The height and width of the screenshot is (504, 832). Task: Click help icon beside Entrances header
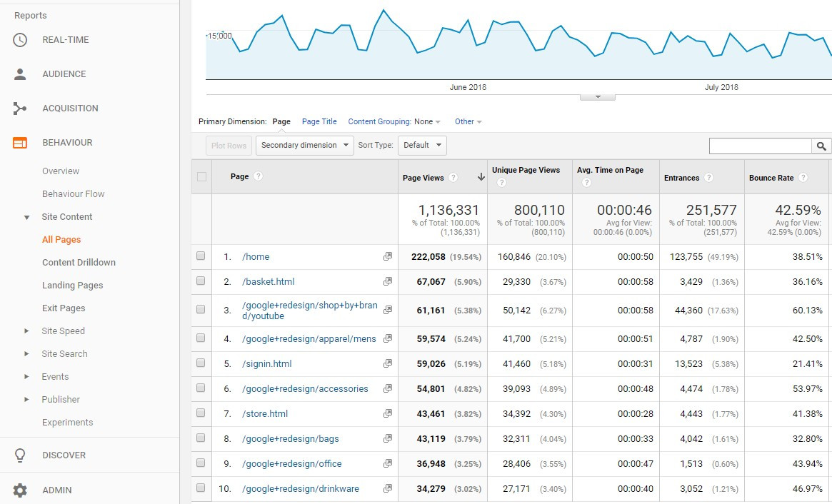click(x=708, y=178)
